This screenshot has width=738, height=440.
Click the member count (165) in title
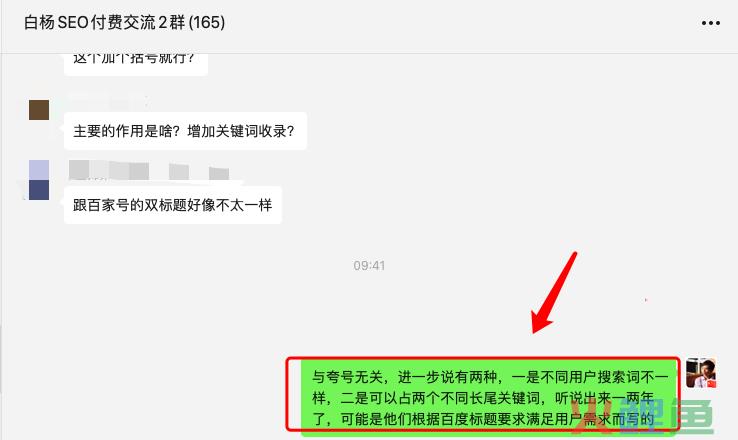click(207, 23)
